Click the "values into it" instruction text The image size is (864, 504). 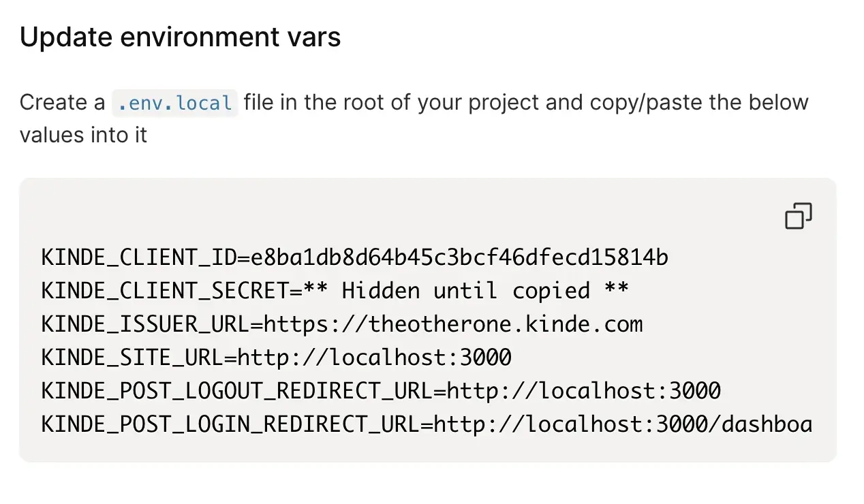tap(83, 134)
